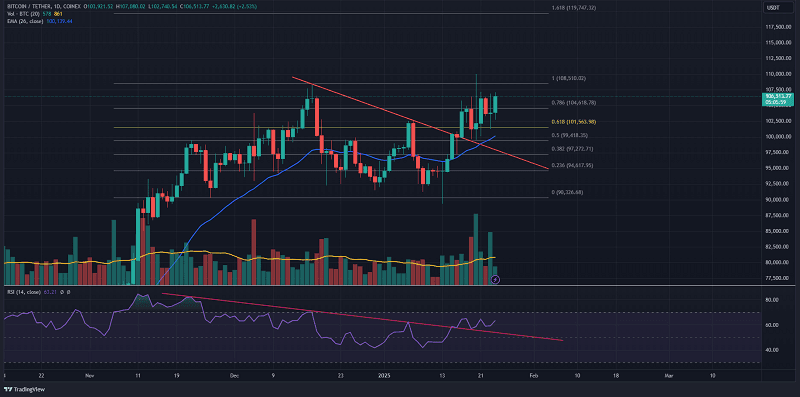Click the 110,000.00 price axis label
The image size is (800, 397).
(778, 74)
